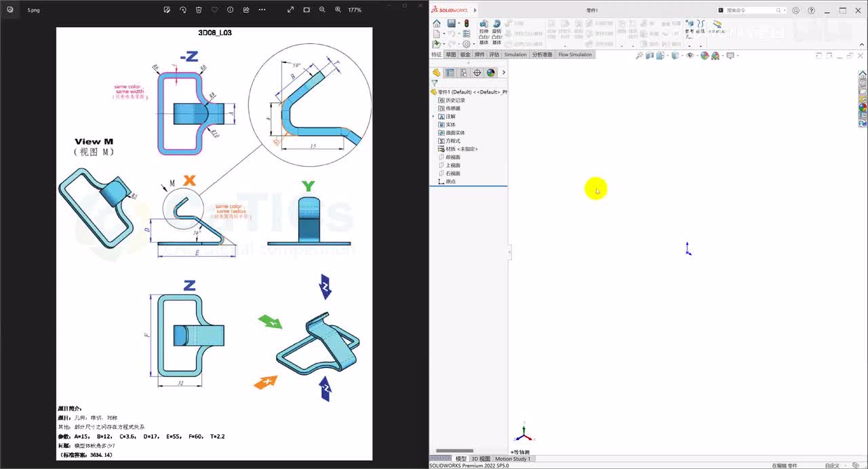Open SolidWorks Help question mark

point(811,10)
